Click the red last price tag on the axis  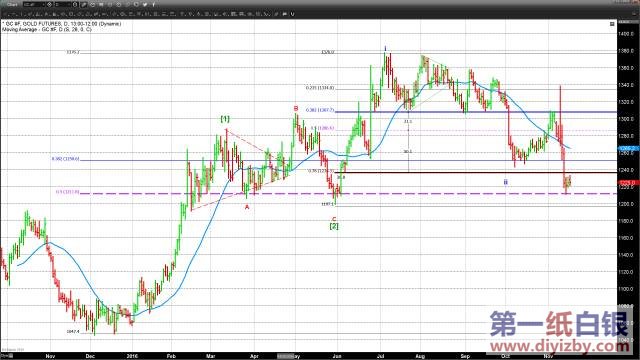pyautogui.click(x=629, y=182)
